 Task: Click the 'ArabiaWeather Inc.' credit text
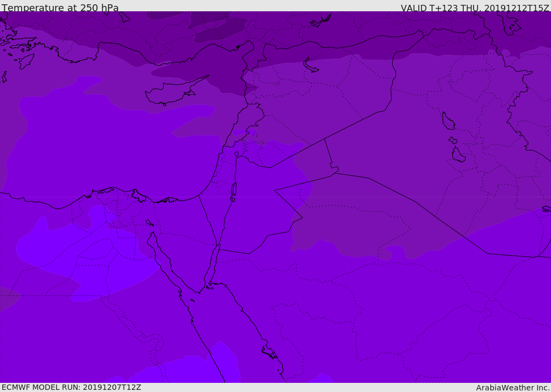[513, 388]
